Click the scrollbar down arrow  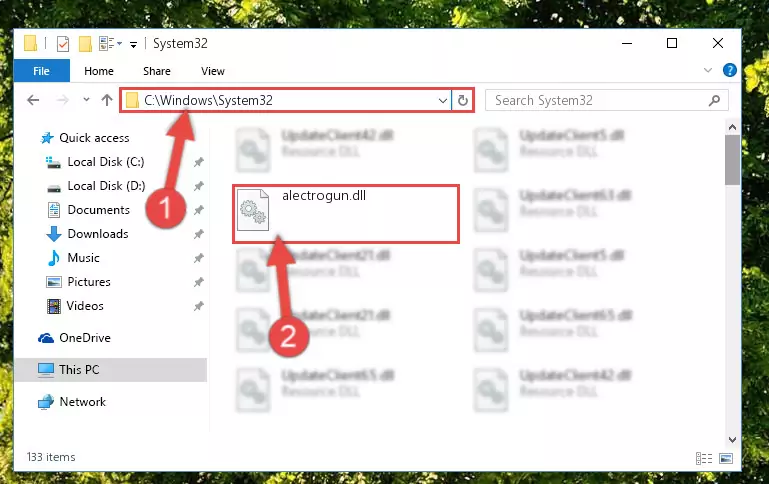tap(732, 439)
